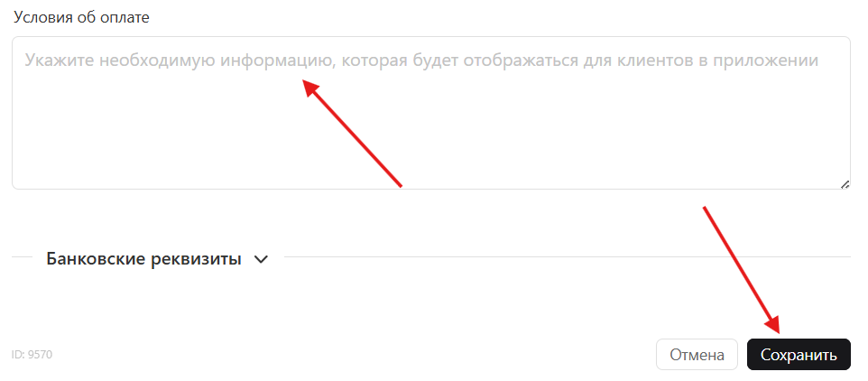Click the red arrow pointing at Сохранить

[x=742, y=270]
